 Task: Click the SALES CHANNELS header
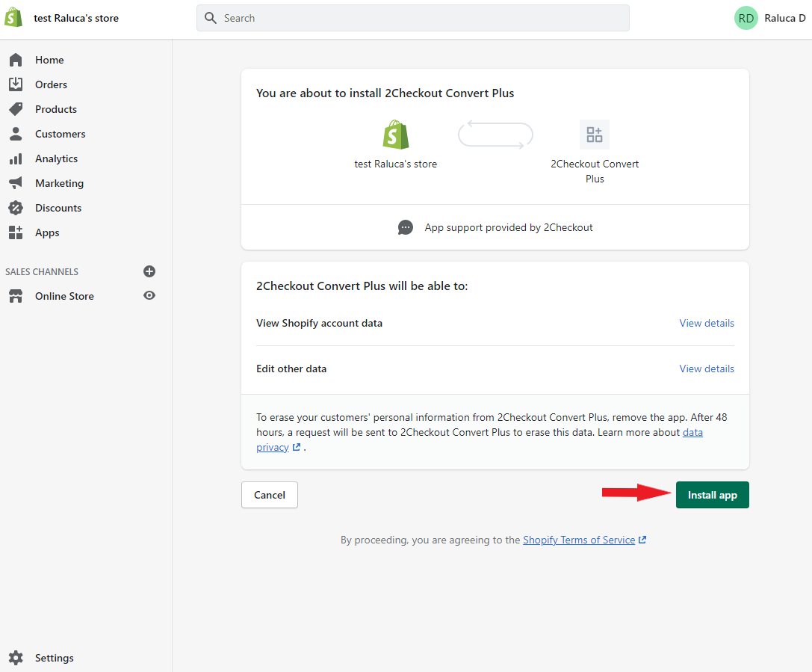point(41,271)
